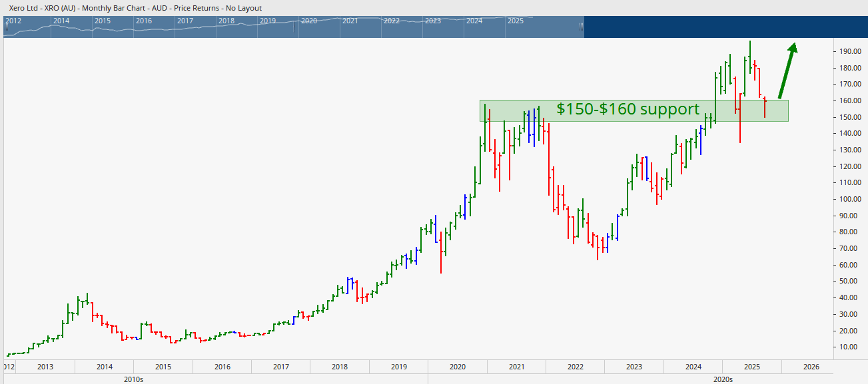The image size is (868, 384).
Task: Click 2020 on the bottom time axis
Action: point(458,367)
